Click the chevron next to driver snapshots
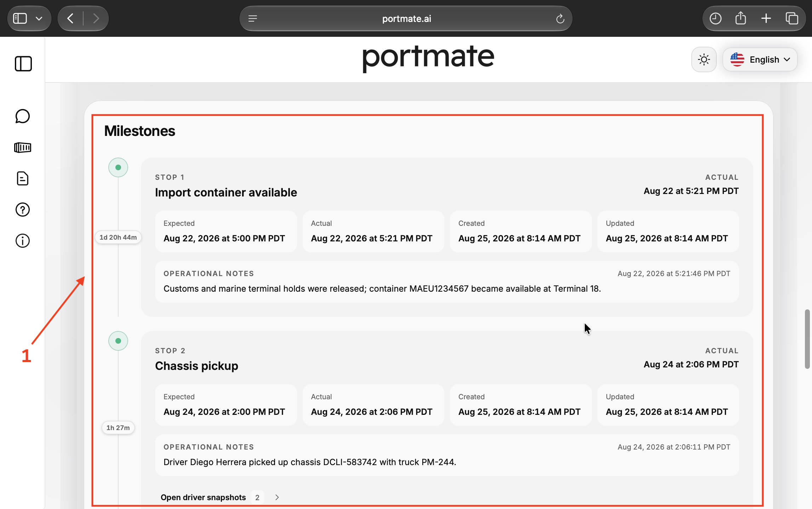Image resolution: width=812 pixels, height=509 pixels. point(277,497)
